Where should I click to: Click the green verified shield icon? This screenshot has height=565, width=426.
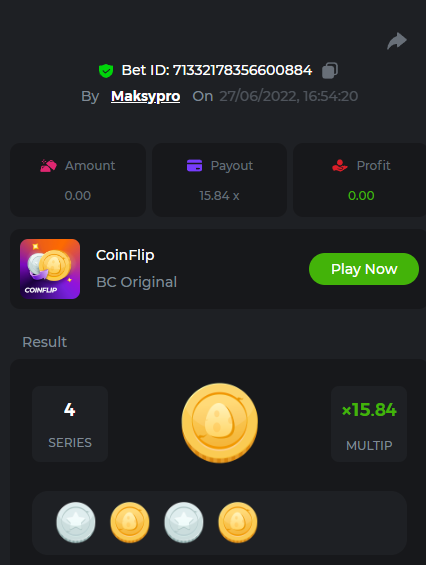(106, 71)
